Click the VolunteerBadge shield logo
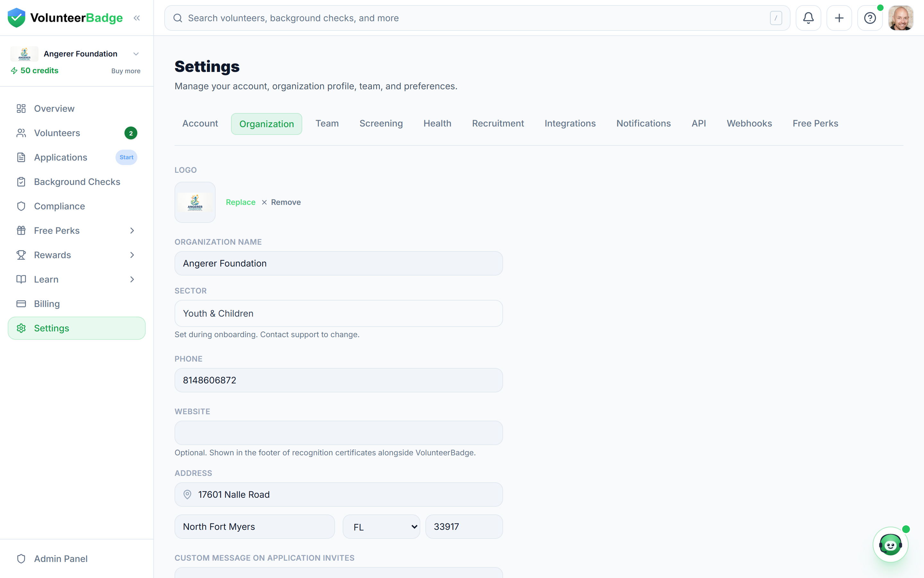This screenshot has height=578, width=924. tap(16, 18)
